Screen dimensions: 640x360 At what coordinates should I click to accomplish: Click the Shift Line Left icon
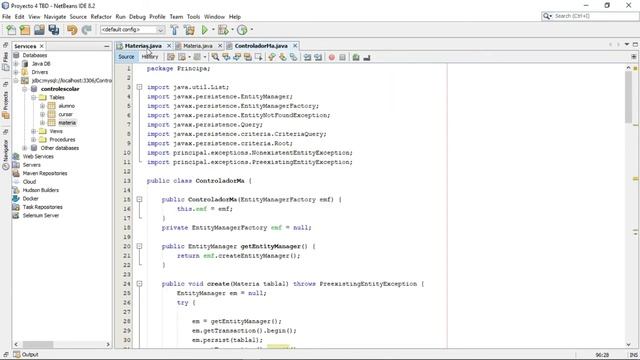coord(307,58)
